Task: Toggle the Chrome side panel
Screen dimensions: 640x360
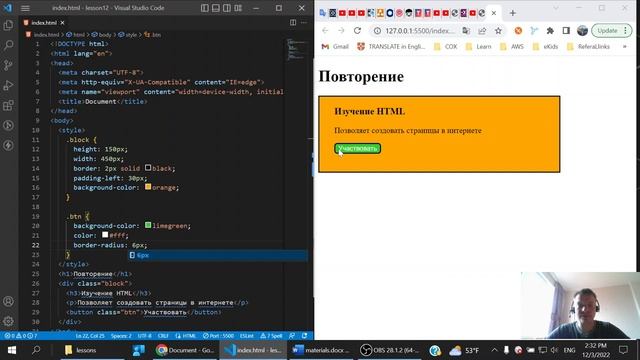Action: (x=566, y=31)
